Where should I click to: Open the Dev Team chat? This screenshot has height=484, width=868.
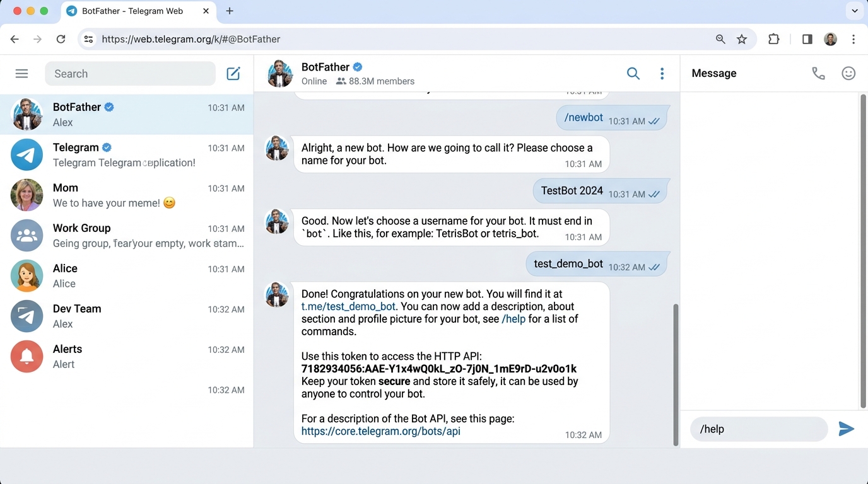click(x=126, y=316)
